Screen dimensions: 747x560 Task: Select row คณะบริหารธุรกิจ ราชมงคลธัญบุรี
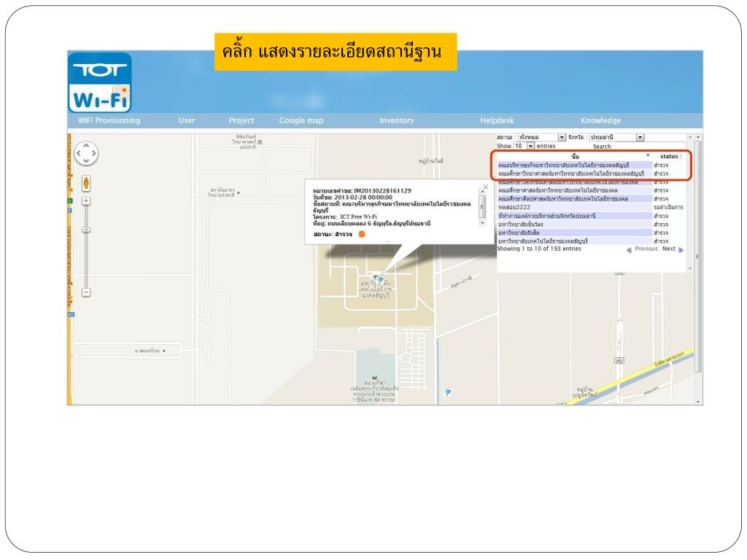tap(591, 166)
